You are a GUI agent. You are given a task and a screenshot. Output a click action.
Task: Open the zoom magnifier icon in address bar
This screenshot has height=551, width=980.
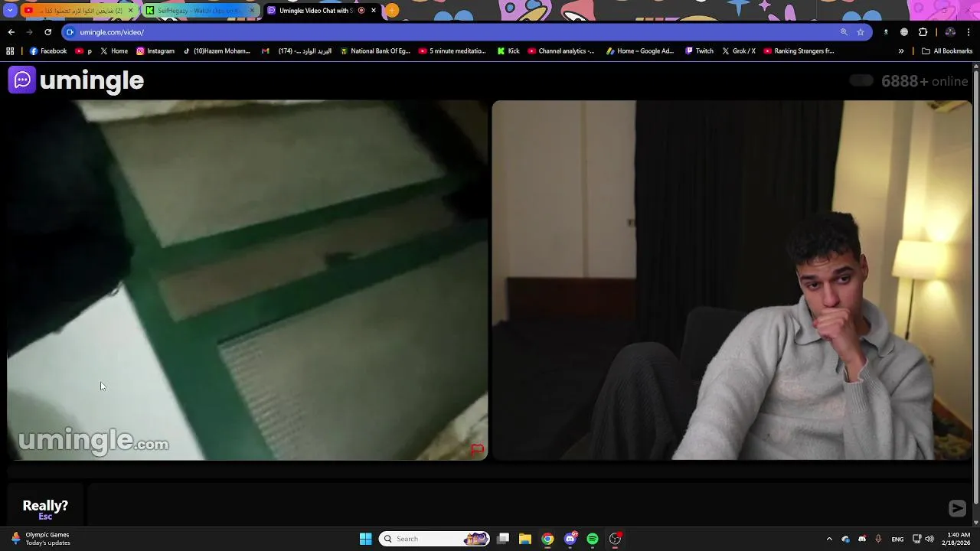tap(844, 32)
